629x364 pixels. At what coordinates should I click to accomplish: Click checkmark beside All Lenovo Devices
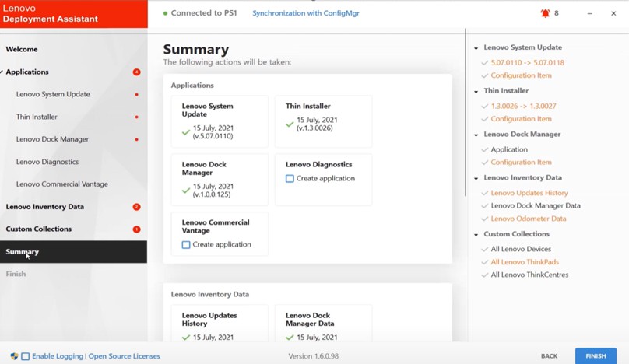tap(484, 249)
